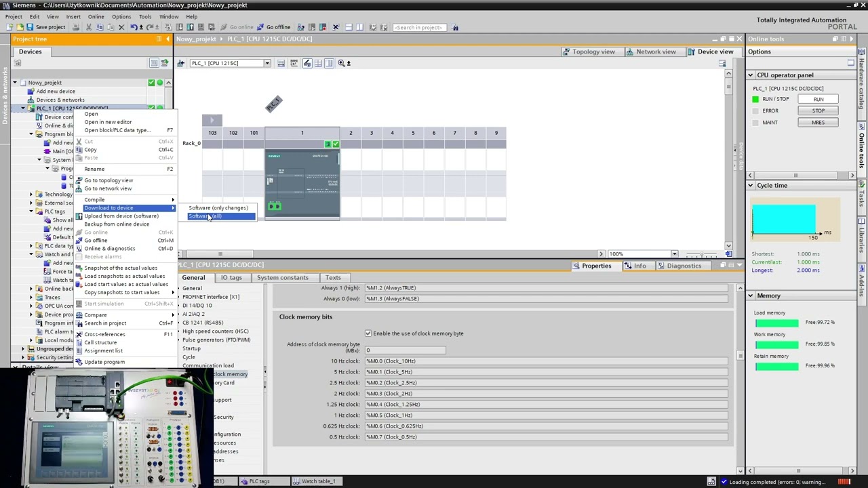Click the Split editor vertically icon

(x=359, y=27)
